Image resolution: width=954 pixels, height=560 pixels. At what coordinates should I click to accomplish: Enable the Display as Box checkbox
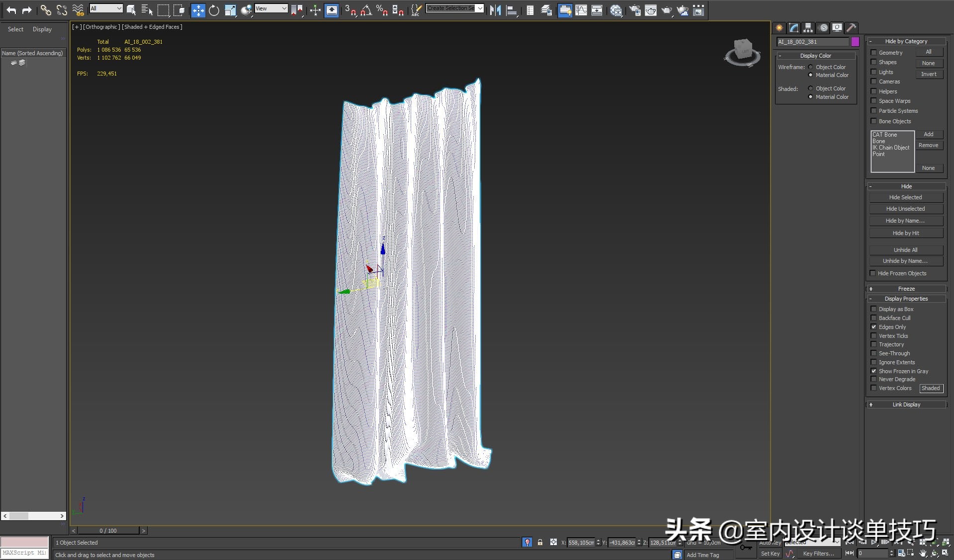tap(873, 309)
